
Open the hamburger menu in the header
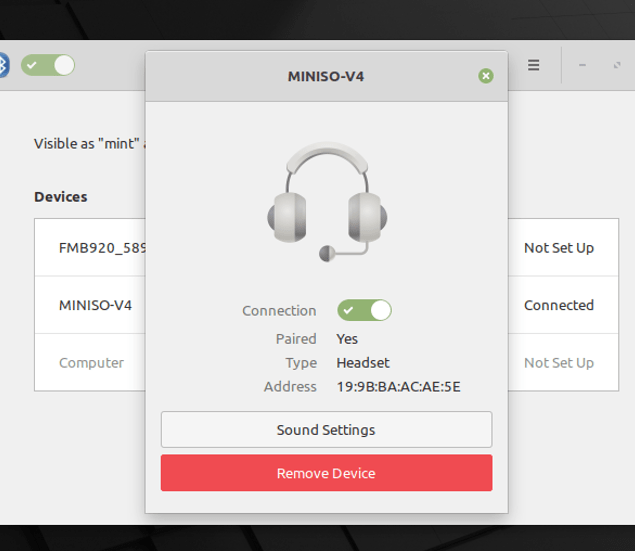pos(533,65)
